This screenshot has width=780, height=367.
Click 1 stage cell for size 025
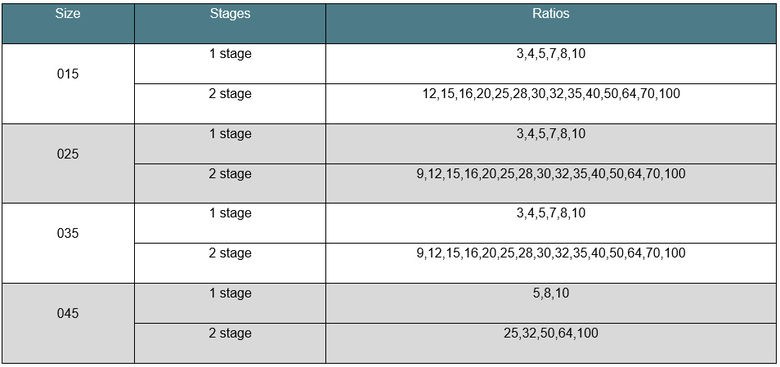(x=230, y=143)
